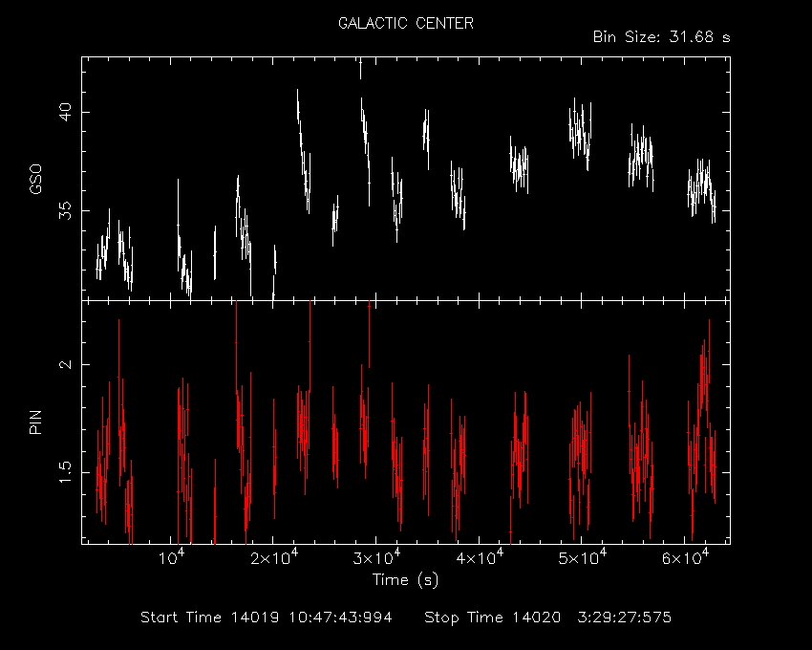Select the PIN axis tick value 1.5
The width and height of the screenshot is (812, 650).
click(66, 472)
